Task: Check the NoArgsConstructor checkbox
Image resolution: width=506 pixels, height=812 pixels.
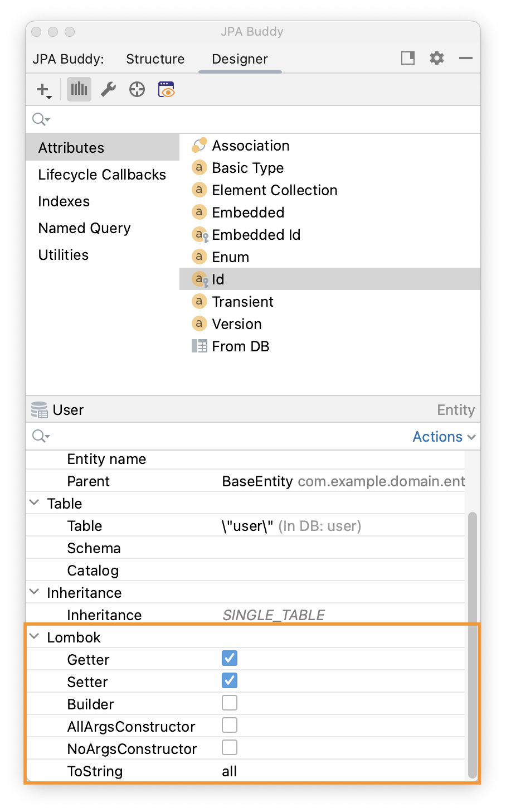Action: pyautogui.click(x=229, y=747)
